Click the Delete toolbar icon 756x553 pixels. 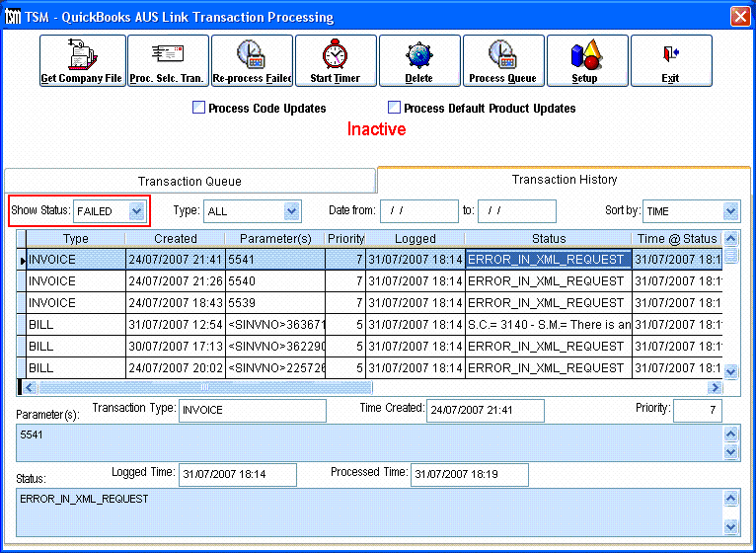418,60
